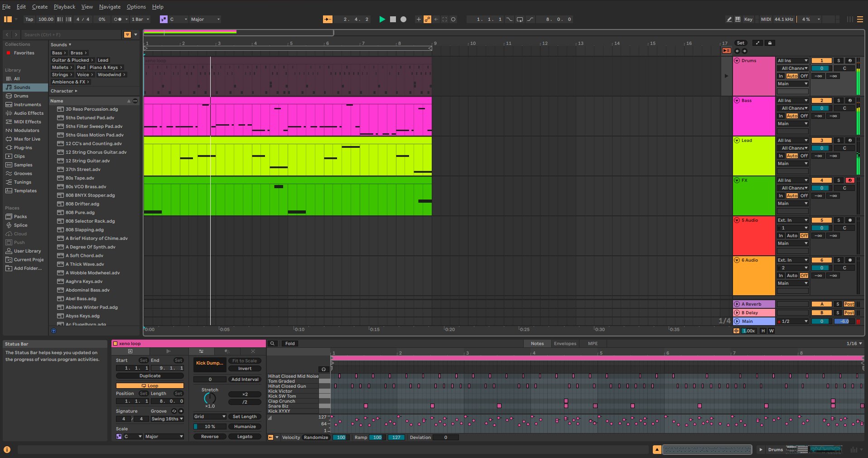Screen dimensions: 868x458
Task: Click the Stop button in the transport
Action: [x=393, y=19]
